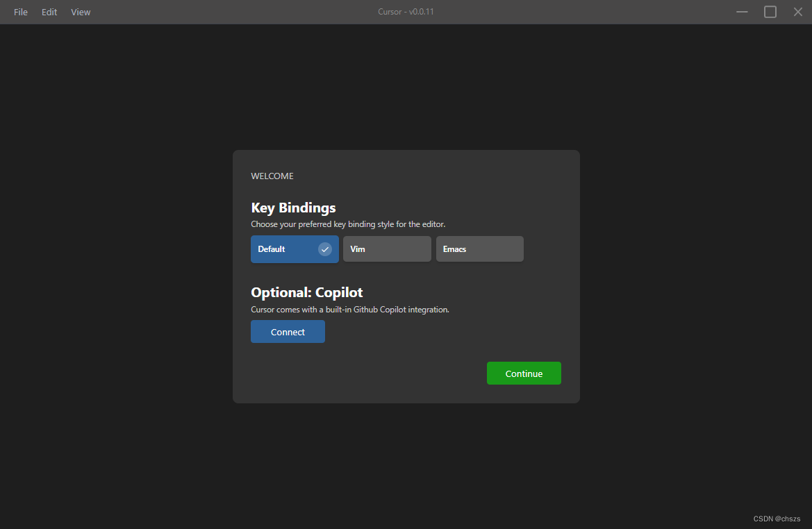Click the Optional: Copilot heading
The width and height of the screenshot is (812, 529).
[x=306, y=292]
